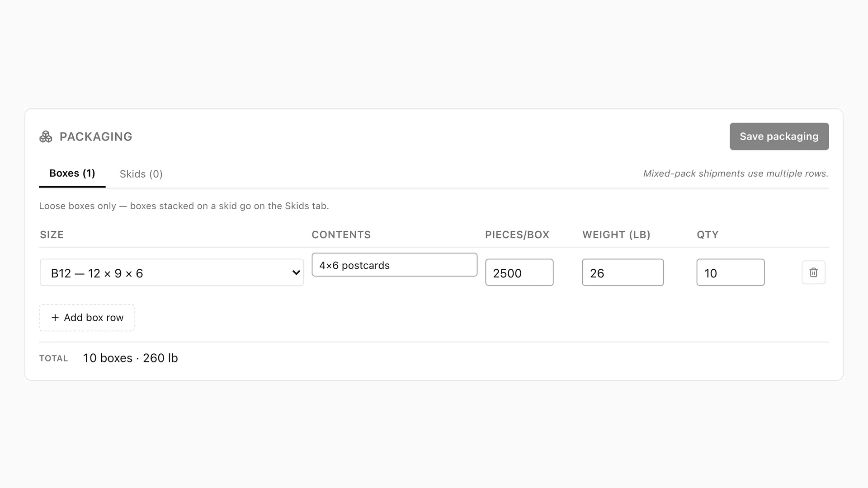Focus the Contents field with 4×6 postcards
868x488 pixels.
(394, 265)
